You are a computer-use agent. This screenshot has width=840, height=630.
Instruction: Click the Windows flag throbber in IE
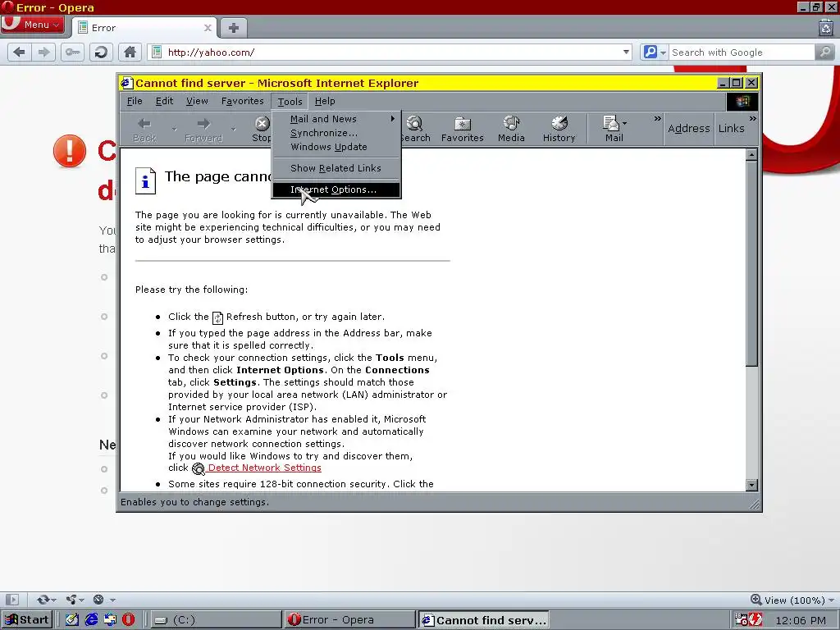point(742,101)
